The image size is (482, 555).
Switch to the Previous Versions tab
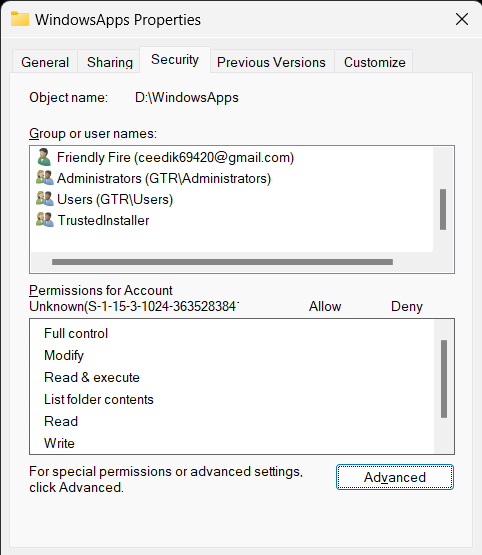pos(271,62)
